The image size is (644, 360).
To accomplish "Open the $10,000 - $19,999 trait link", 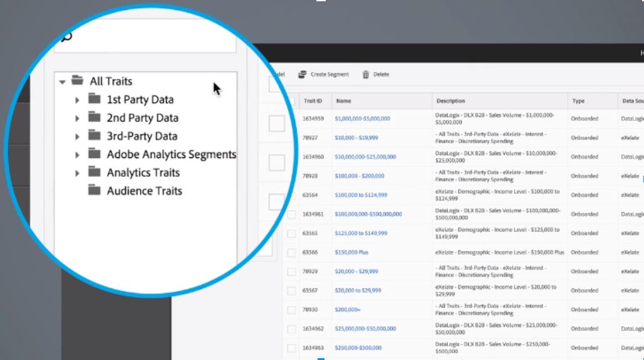I will point(356,138).
